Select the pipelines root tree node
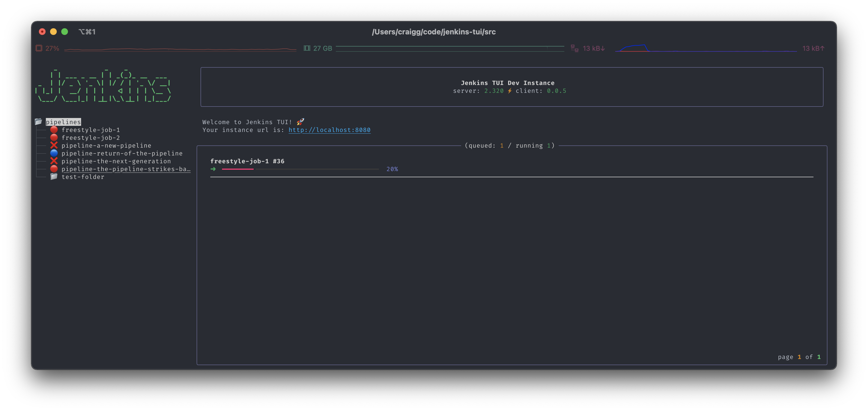The width and height of the screenshot is (868, 411). [63, 122]
